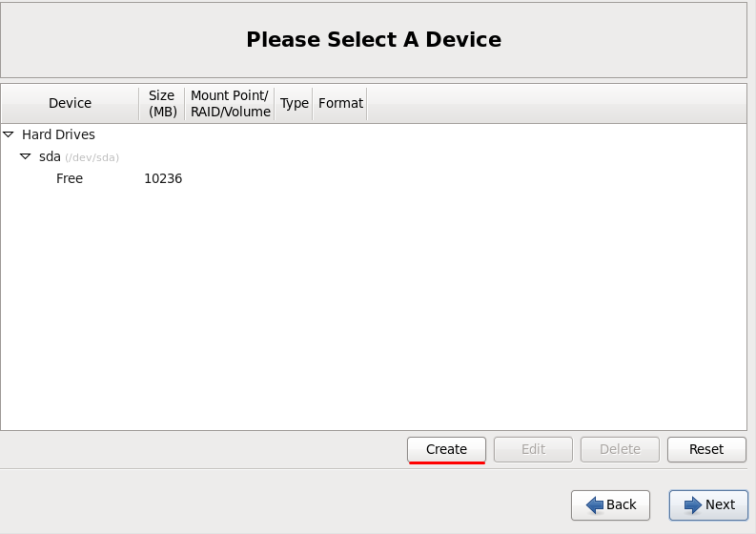
Task: Click the Type column header
Action: [295, 103]
